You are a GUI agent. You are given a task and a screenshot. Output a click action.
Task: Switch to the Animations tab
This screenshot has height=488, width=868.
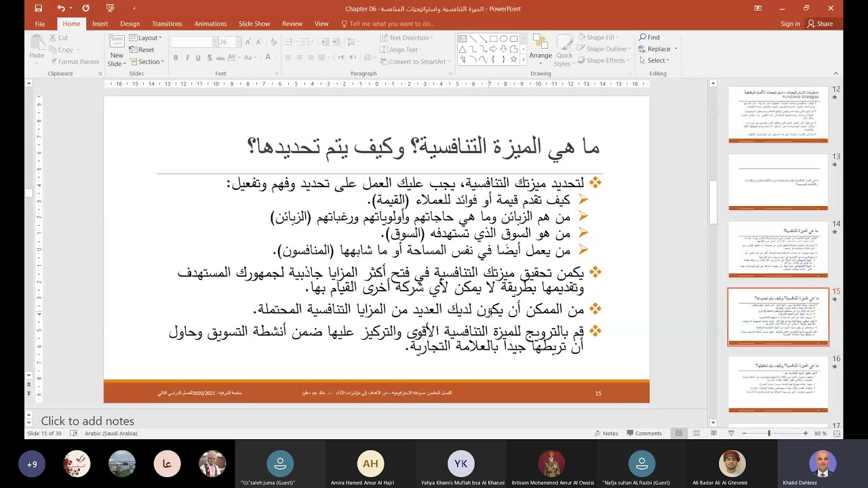[x=210, y=24]
